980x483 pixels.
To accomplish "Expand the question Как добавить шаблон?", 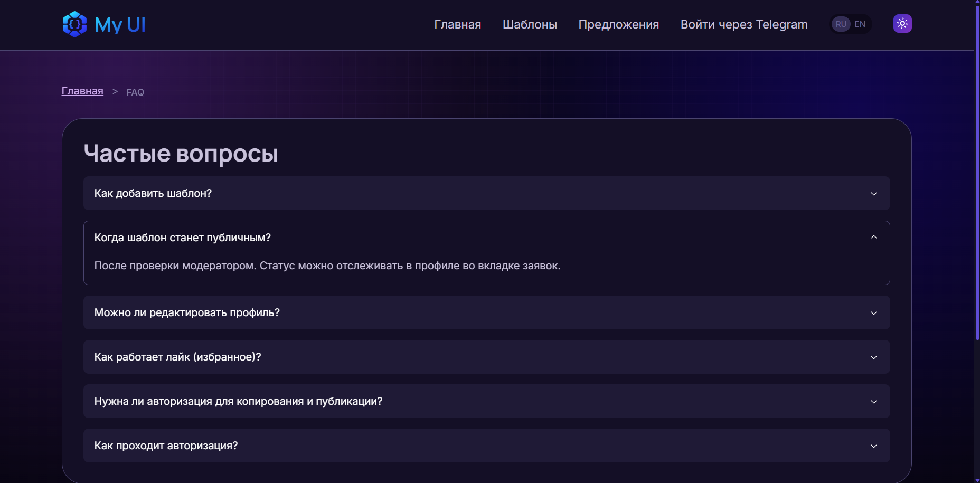I will 487,193.
